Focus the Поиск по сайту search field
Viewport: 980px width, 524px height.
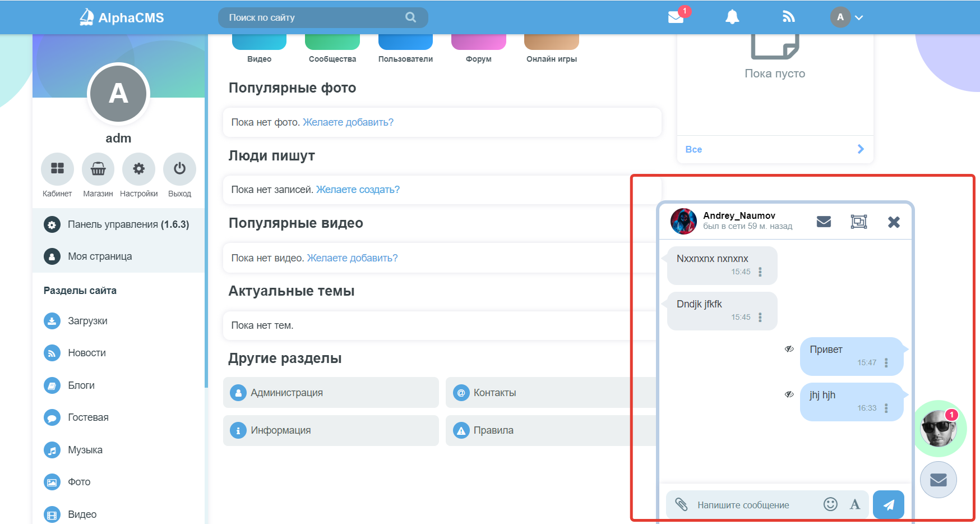click(323, 17)
